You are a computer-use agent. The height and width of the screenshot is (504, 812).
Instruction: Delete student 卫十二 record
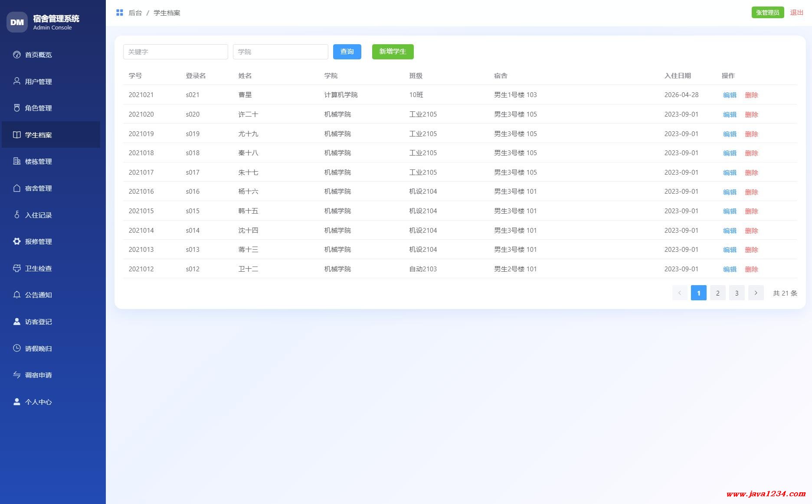pyautogui.click(x=751, y=269)
